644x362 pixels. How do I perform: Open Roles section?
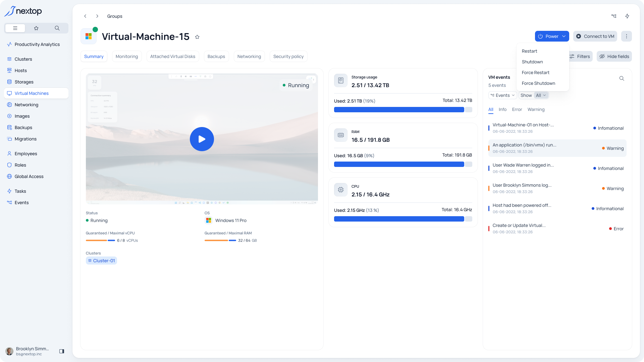pos(36,165)
